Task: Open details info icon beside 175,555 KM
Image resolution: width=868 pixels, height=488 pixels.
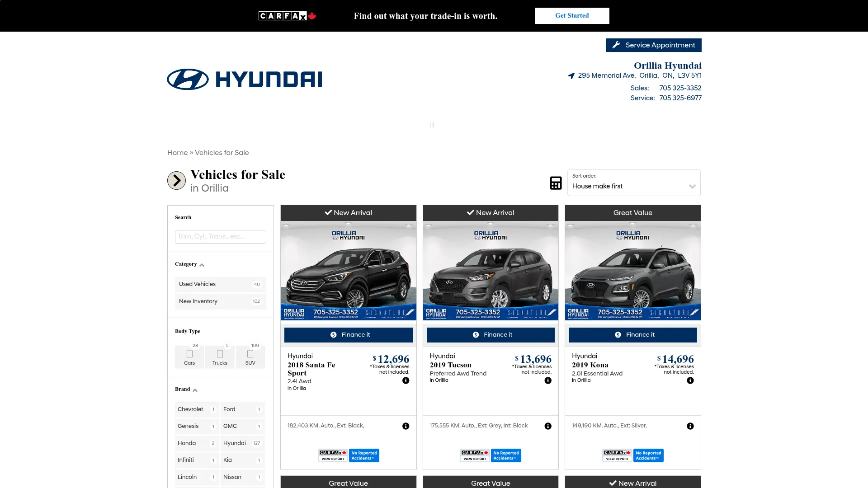Action: click(x=548, y=426)
